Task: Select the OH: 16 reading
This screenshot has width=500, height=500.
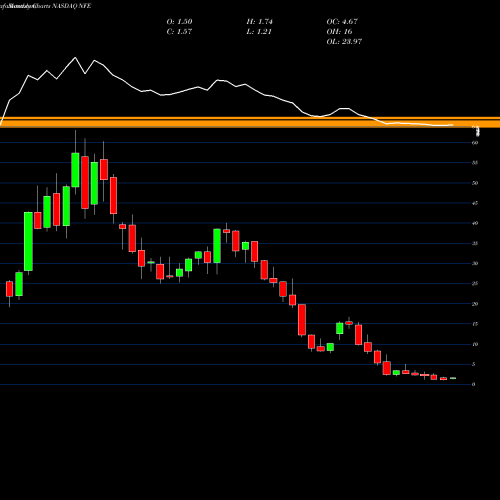Action: (x=339, y=32)
